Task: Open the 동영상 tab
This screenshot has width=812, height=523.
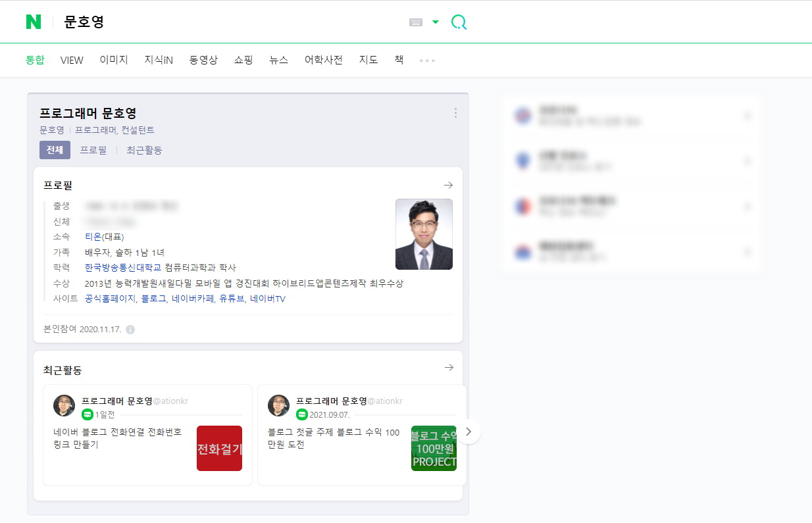Action: [x=203, y=60]
